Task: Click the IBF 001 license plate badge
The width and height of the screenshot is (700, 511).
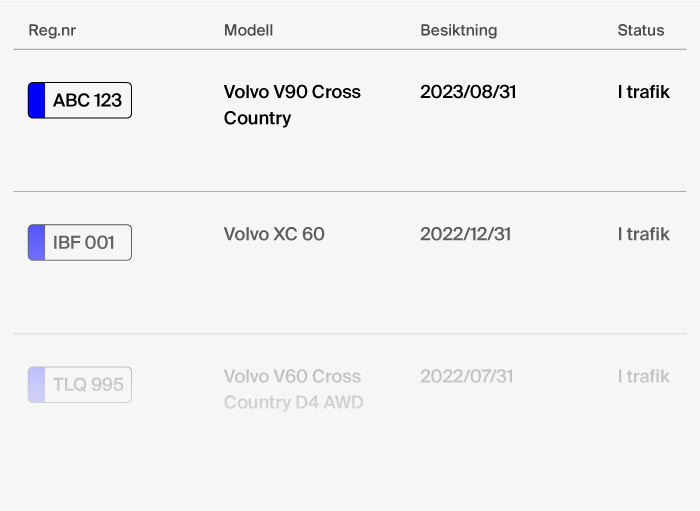Action: 80,242
